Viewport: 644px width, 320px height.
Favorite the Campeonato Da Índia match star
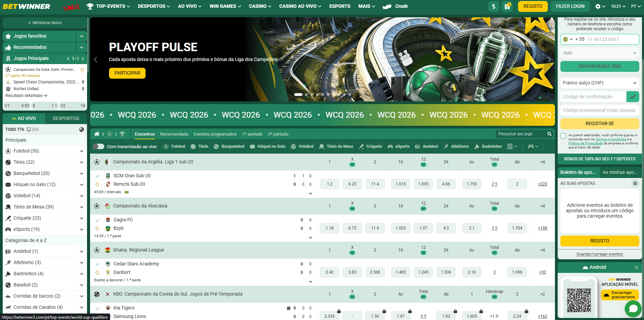(82, 69)
